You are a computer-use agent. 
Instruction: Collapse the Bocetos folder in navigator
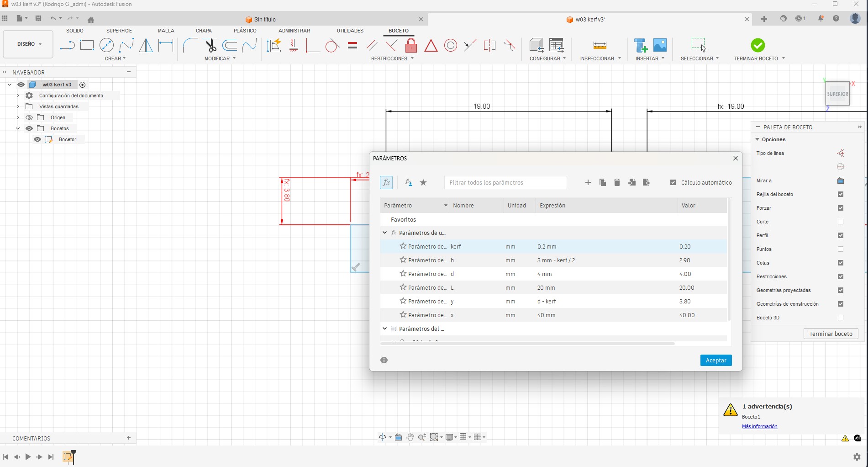(x=18, y=128)
